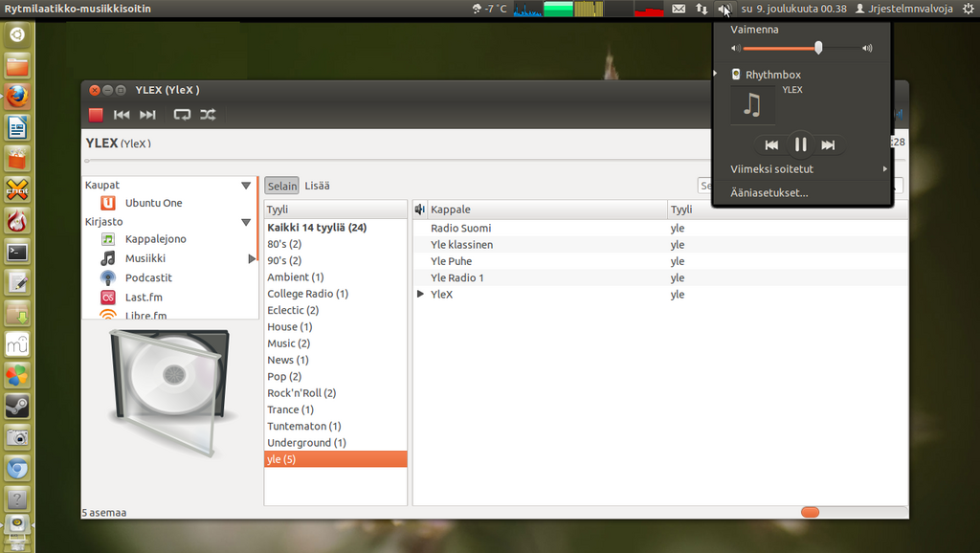Screen dimensions: 980x553
Task: Click the Lisää button
Action: (x=317, y=186)
